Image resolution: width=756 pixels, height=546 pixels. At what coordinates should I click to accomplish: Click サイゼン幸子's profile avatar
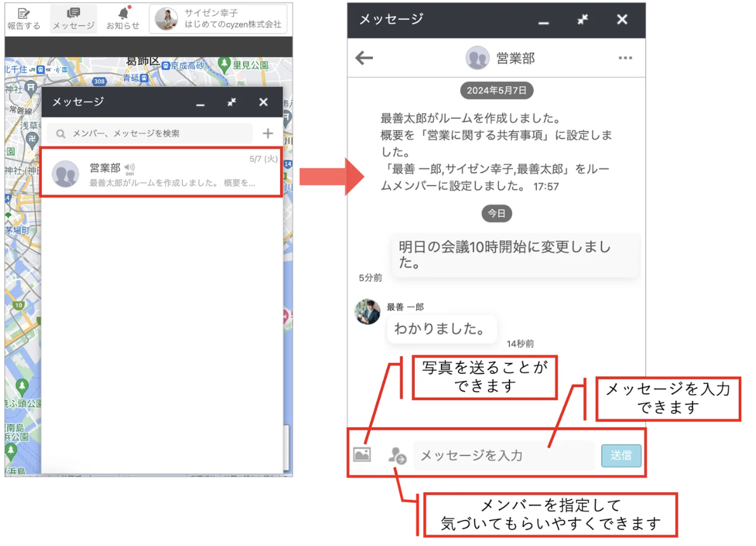coord(166,19)
